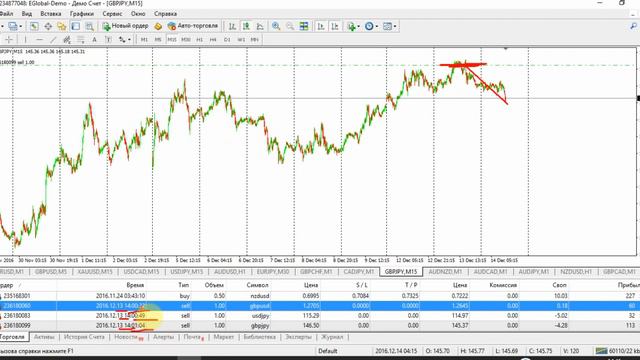The height and width of the screenshot is (360, 640).
Task: Expand the Periods dropdown arrow
Action: click(x=377, y=27)
